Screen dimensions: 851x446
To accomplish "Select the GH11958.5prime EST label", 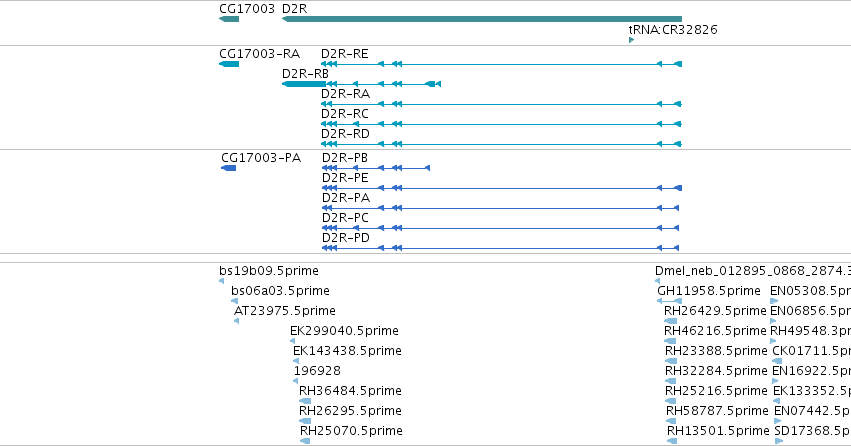I will pyautogui.click(x=709, y=291).
